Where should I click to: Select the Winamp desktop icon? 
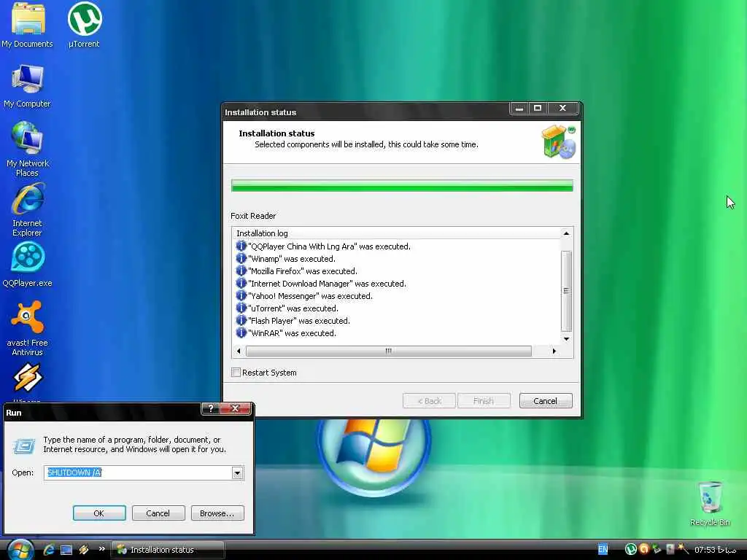pyautogui.click(x=27, y=381)
